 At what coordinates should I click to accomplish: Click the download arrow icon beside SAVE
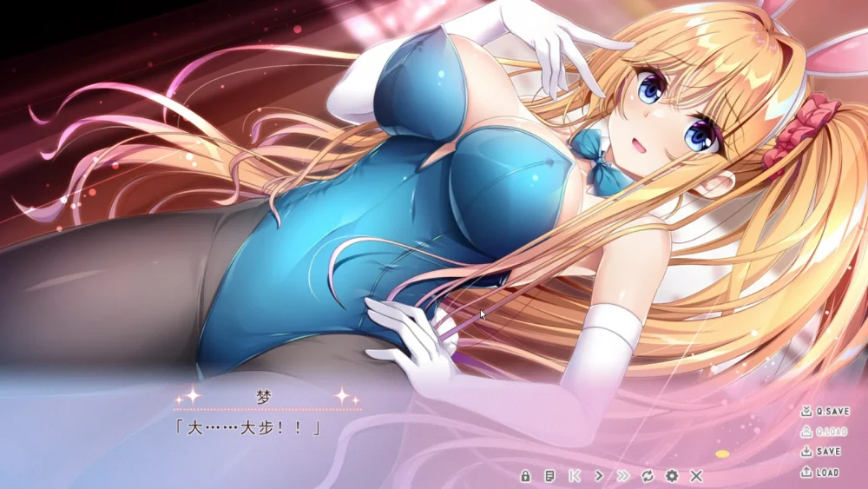point(806,452)
